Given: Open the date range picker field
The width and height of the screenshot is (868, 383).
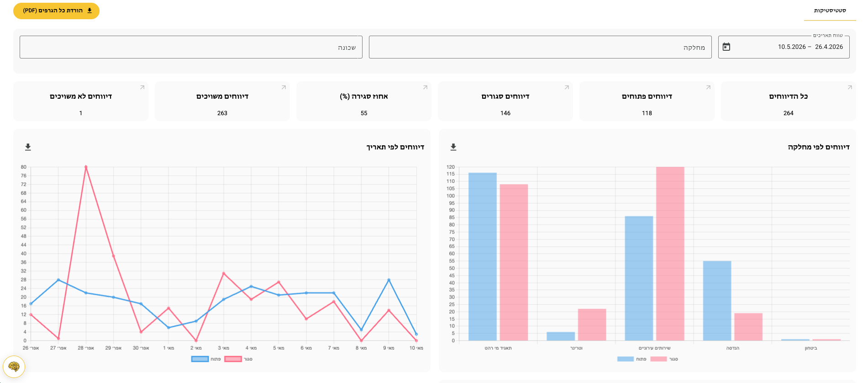Looking at the screenshot, I should (784, 47).
